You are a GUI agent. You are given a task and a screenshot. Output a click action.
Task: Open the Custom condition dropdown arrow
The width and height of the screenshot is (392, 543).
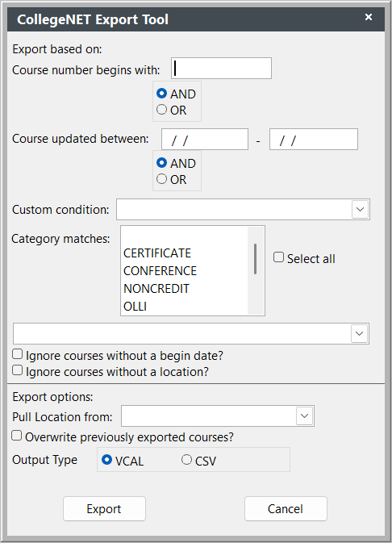click(x=361, y=210)
